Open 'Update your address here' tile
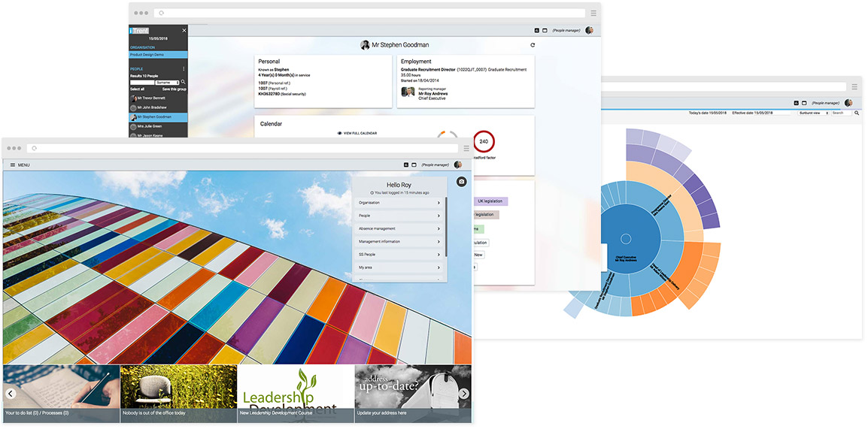This screenshot has height=429, width=868. coord(413,394)
